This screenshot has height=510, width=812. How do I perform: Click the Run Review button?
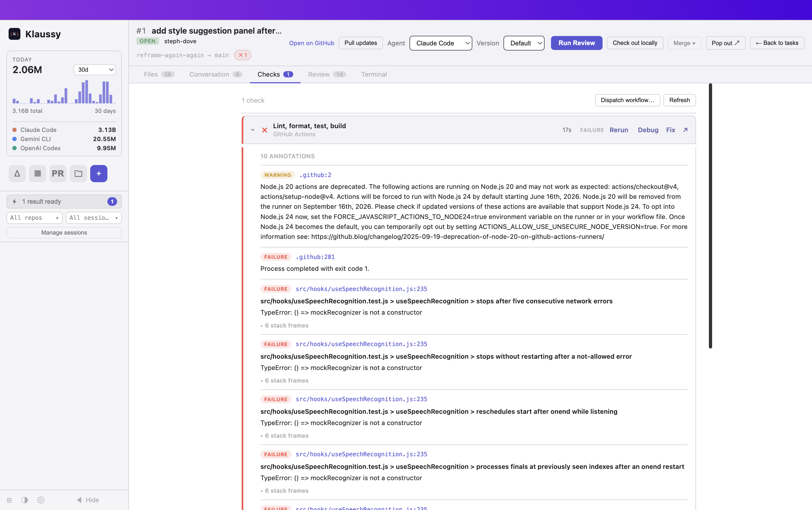tap(577, 43)
